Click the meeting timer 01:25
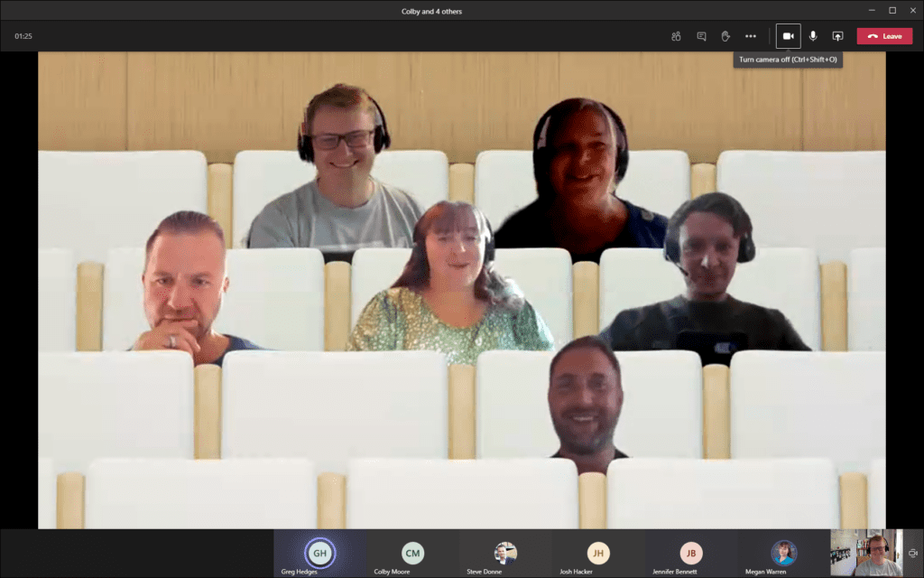 click(23, 36)
